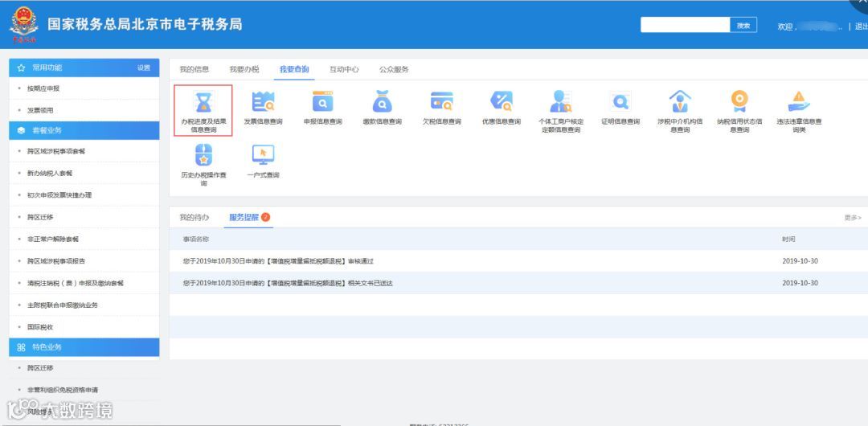Open 主附税联合申报缴纳业务 link
This screenshot has width=868, height=426.
coord(63,305)
